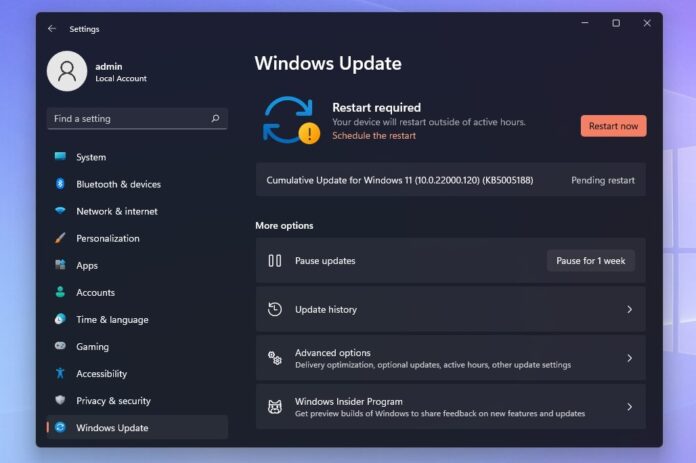Select Personalization in the sidebar
The width and height of the screenshot is (696, 463).
point(137,238)
